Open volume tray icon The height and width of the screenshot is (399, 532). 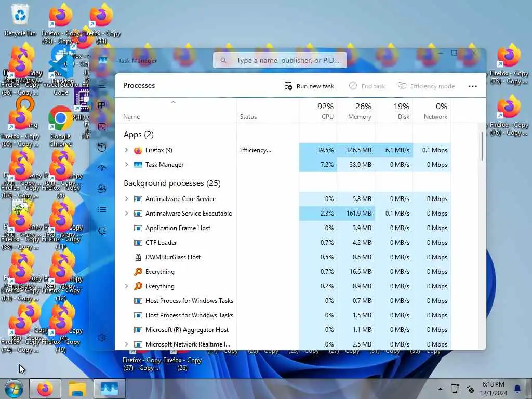(470, 389)
